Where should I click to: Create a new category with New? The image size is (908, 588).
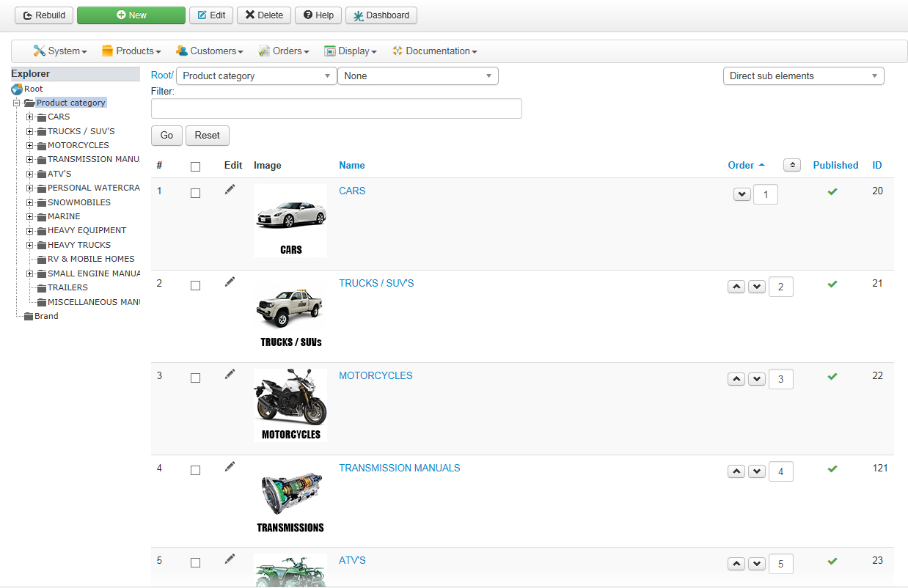point(131,15)
